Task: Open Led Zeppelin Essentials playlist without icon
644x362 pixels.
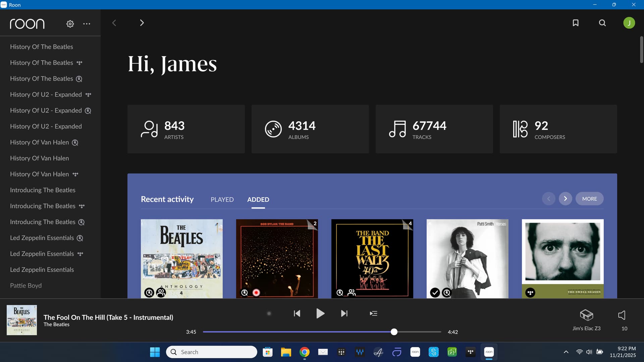Action: coord(42,269)
